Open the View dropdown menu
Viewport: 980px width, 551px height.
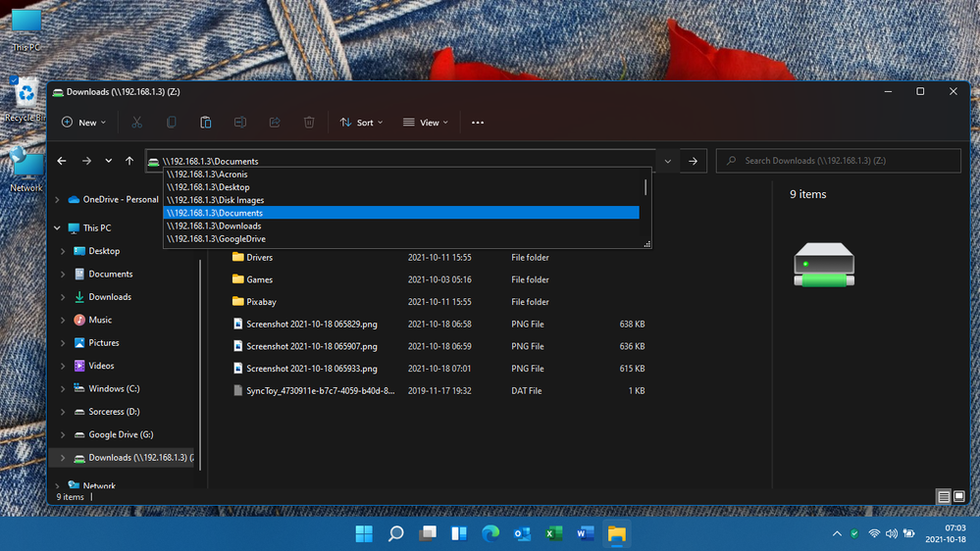point(426,123)
